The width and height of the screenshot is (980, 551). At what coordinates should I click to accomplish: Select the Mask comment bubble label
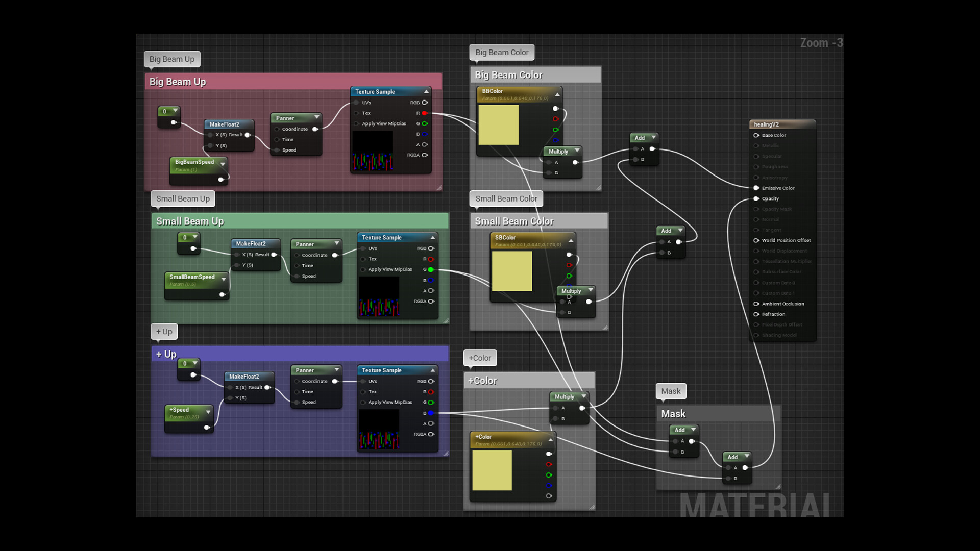point(671,391)
